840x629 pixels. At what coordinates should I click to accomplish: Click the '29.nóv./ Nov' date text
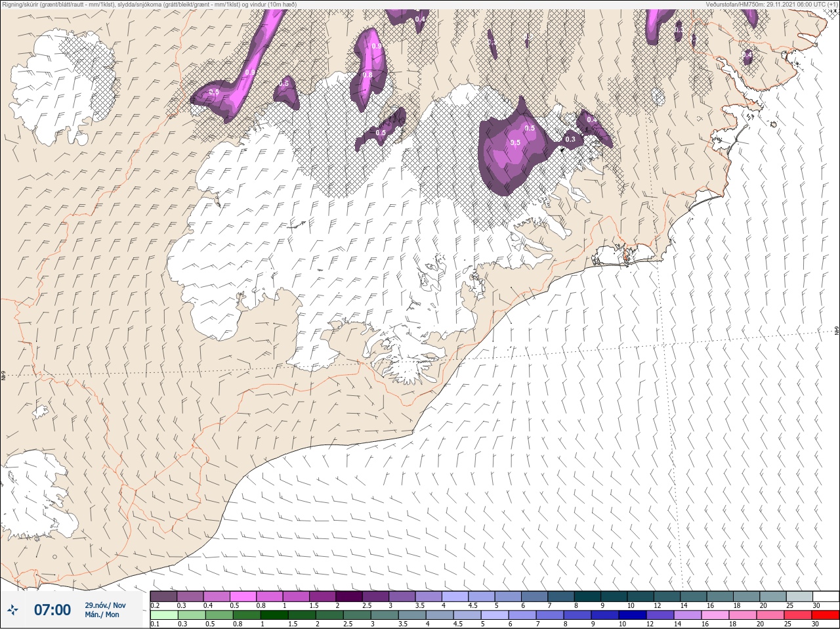point(105,605)
